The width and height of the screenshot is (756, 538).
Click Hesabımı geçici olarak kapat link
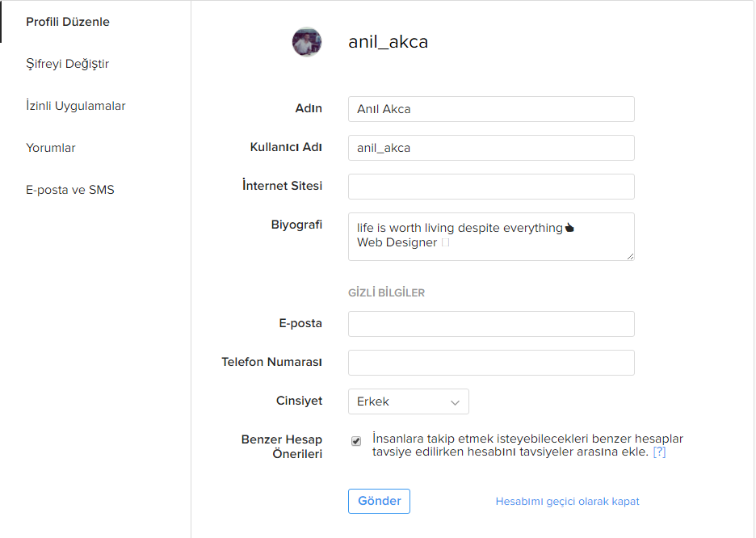coord(568,502)
